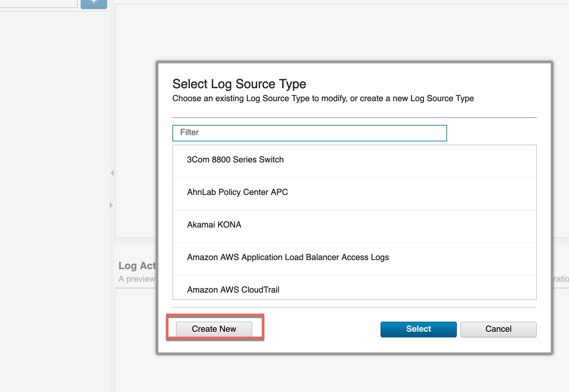
Task: Open the highlighted Create New option
Action: pyautogui.click(x=213, y=329)
